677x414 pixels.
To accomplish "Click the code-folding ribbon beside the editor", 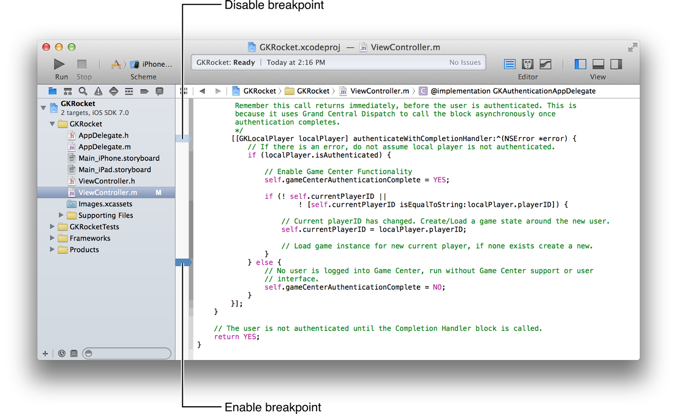I will click(190, 229).
